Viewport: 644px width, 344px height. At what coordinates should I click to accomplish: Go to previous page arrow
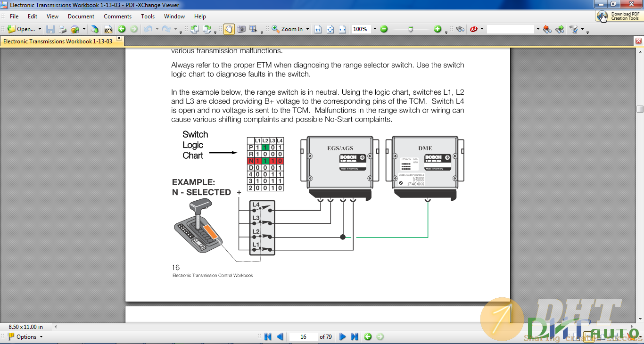pyautogui.click(x=280, y=337)
